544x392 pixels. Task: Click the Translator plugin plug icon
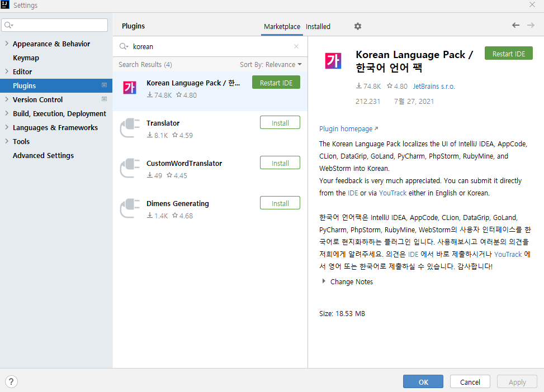tap(130, 128)
